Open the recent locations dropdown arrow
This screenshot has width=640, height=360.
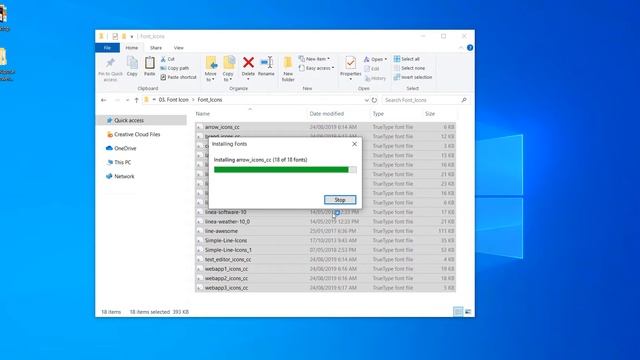(127, 100)
